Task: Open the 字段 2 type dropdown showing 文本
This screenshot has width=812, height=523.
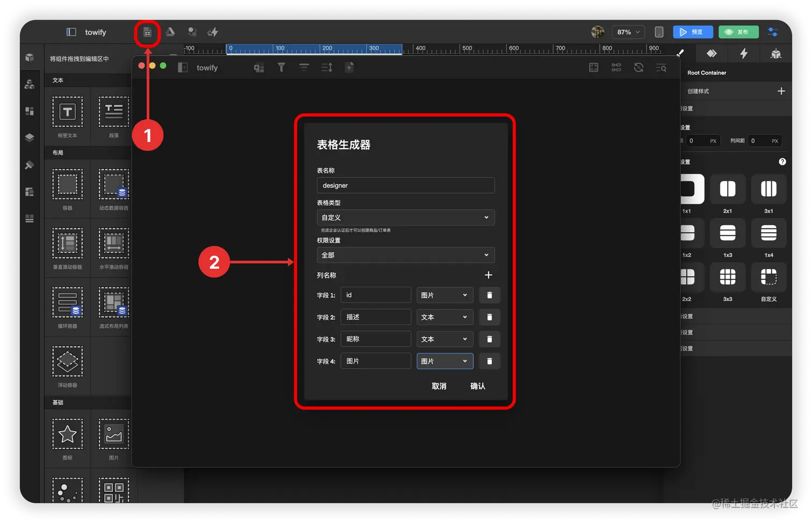Action: click(x=445, y=317)
